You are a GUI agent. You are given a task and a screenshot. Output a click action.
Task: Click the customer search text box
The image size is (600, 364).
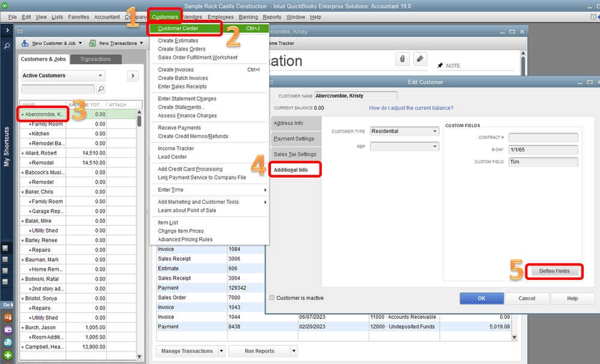pos(58,89)
